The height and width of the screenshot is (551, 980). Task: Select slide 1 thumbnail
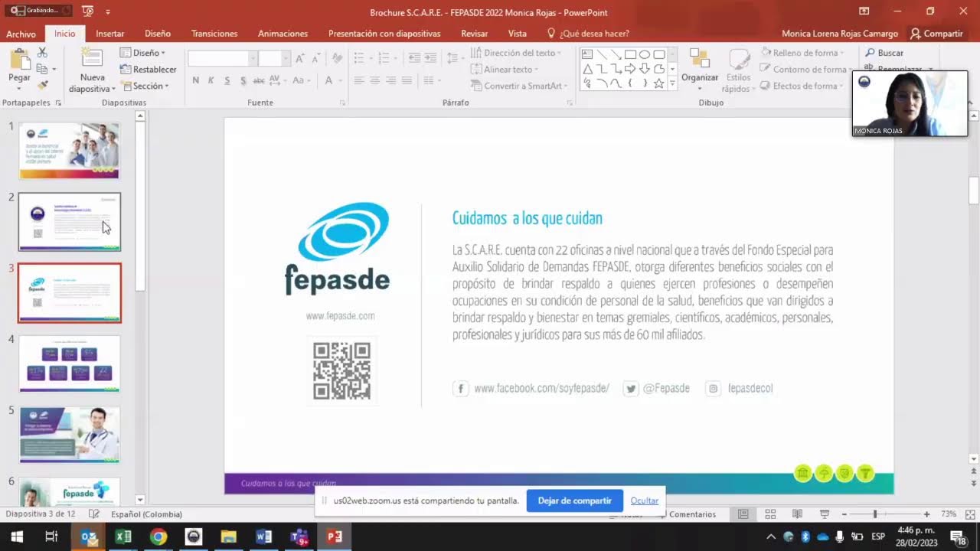click(x=70, y=150)
